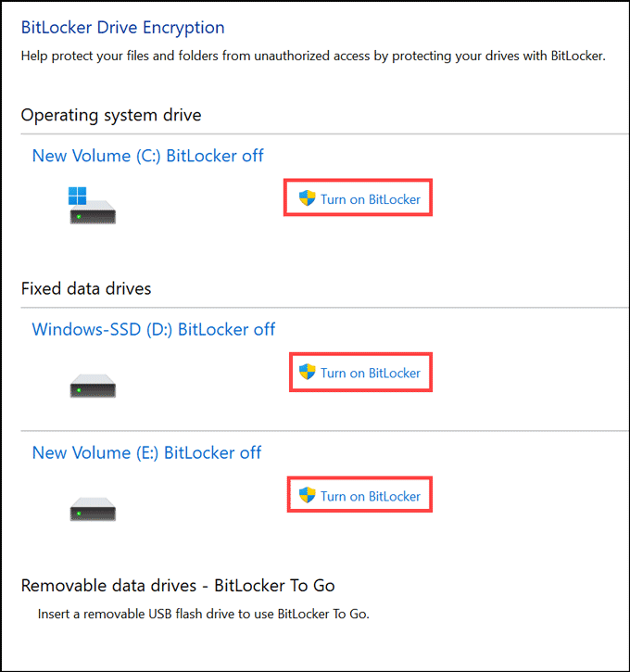Click the Insert a removable USB flash drive text
This screenshot has width=630, height=672.
pyautogui.click(x=203, y=614)
